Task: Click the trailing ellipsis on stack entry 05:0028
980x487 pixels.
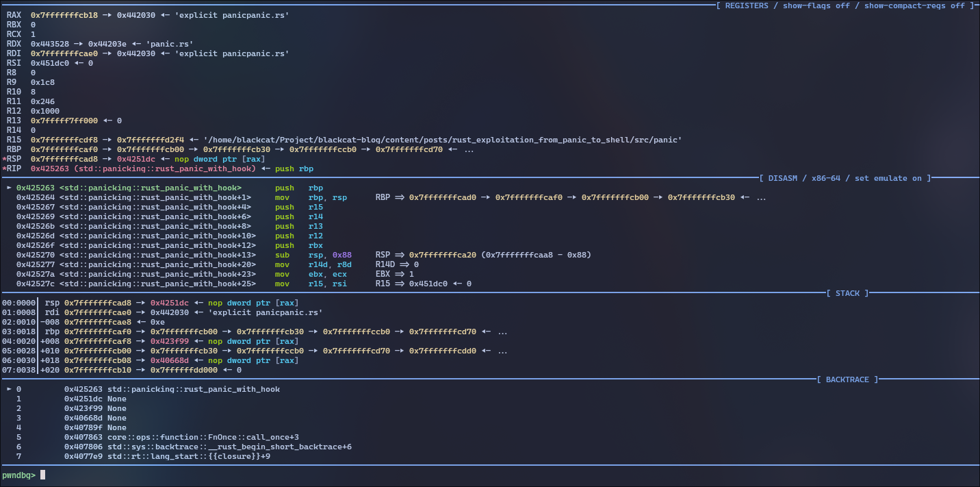Action: (502, 351)
